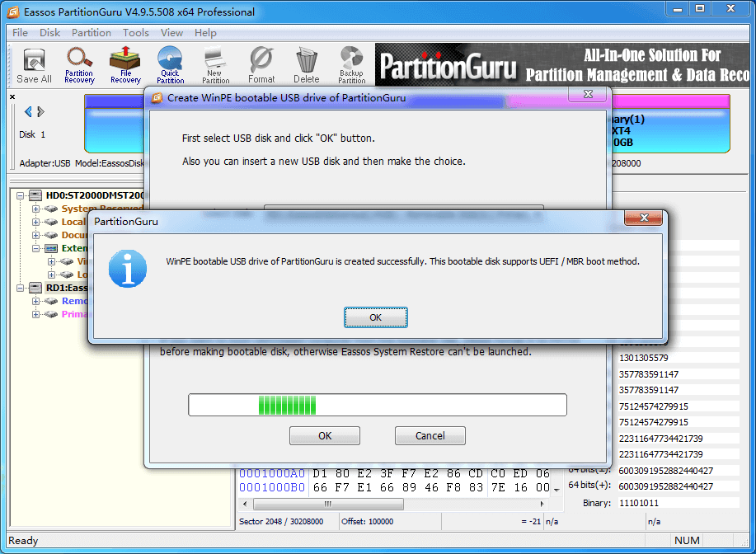Launch the File Recovery tool
The height and width of the screenshot is (554, 756).
[125, 66]
